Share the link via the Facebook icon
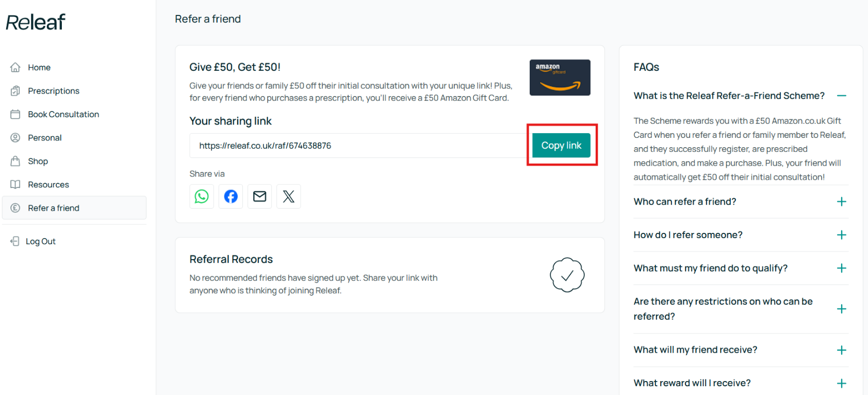Image resolution: width=868 pixels, height=395 pixels. (x=231, y=196)
